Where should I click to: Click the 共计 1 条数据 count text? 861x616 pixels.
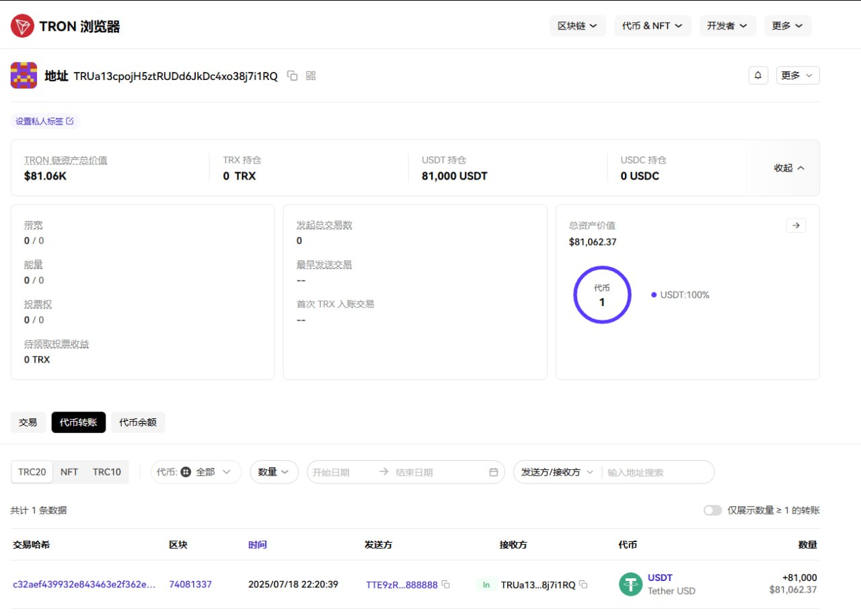click(39, 510)
